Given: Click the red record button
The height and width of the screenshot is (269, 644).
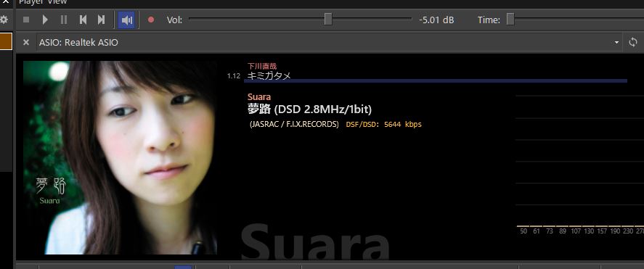Looking at the screenshot, I should [x=151, y=20].
